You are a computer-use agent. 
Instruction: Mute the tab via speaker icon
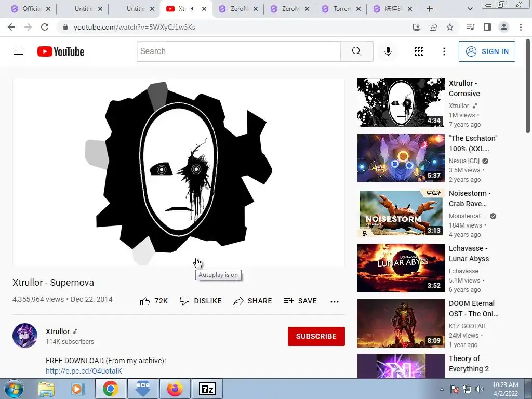tap(193, 9)
